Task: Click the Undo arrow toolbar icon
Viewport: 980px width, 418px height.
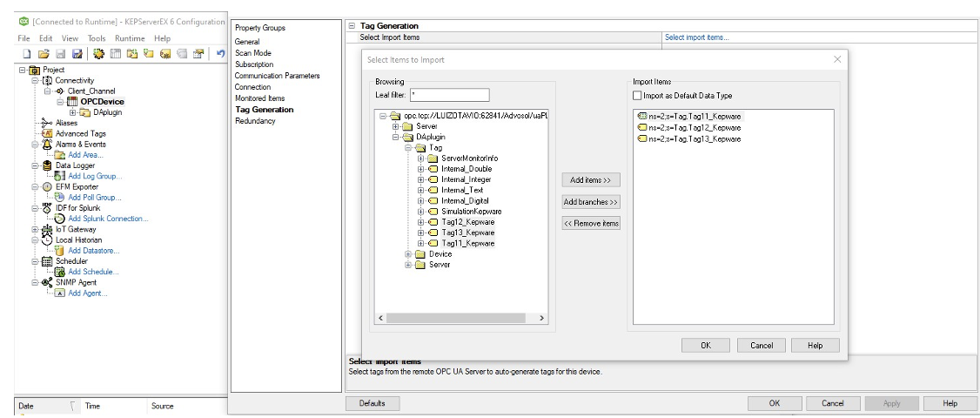Action: (x=220, y=55)
